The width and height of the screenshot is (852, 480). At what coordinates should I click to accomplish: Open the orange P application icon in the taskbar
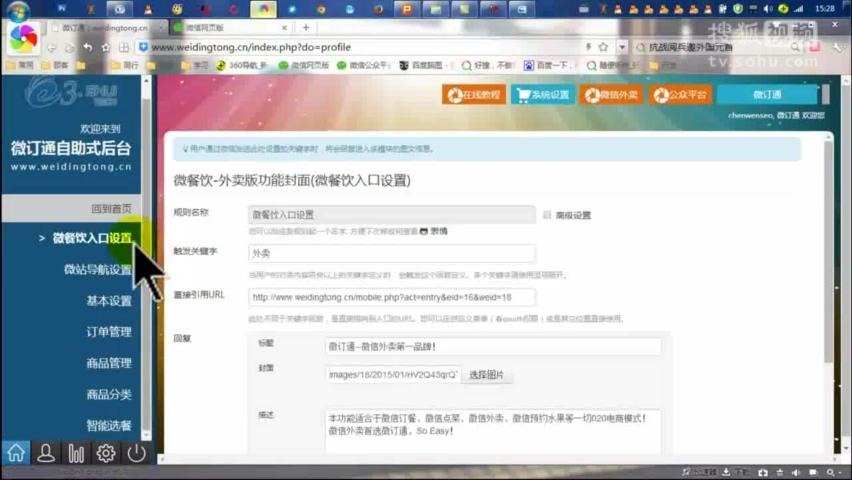point(407,9)
